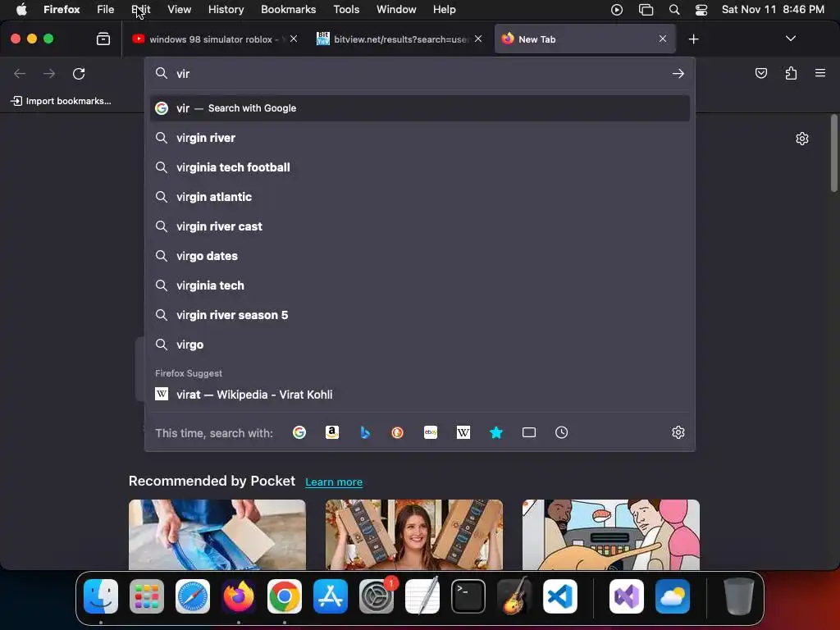The width and height of the screenshot is (840, 630).
Task: Choose suggestion 'virgo dates'
Action: coord(419,256)
